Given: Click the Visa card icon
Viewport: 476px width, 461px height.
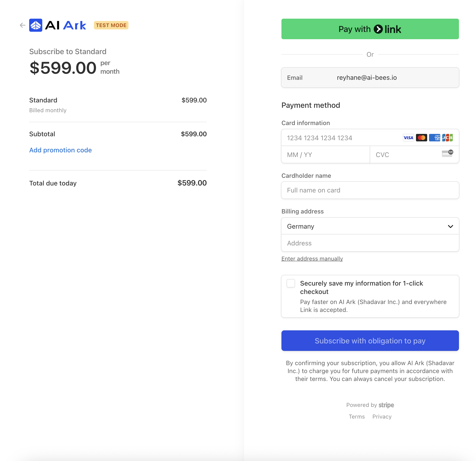Looking at the screenshot, I should click(408, 138).
